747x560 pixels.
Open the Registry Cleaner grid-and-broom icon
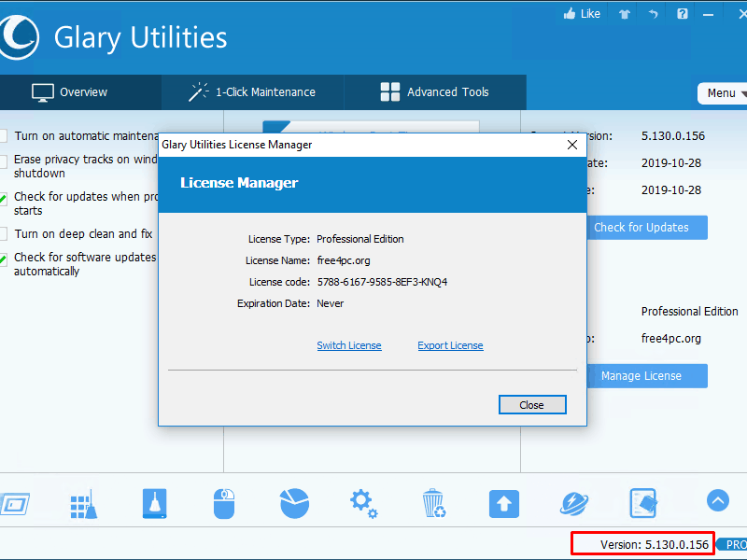click(84, 504)
